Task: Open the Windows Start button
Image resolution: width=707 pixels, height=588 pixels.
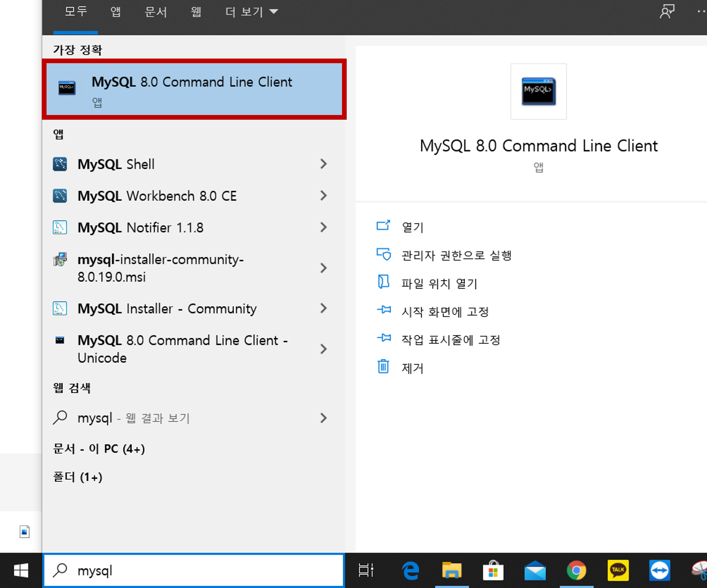Action: (x=21, y=570)
